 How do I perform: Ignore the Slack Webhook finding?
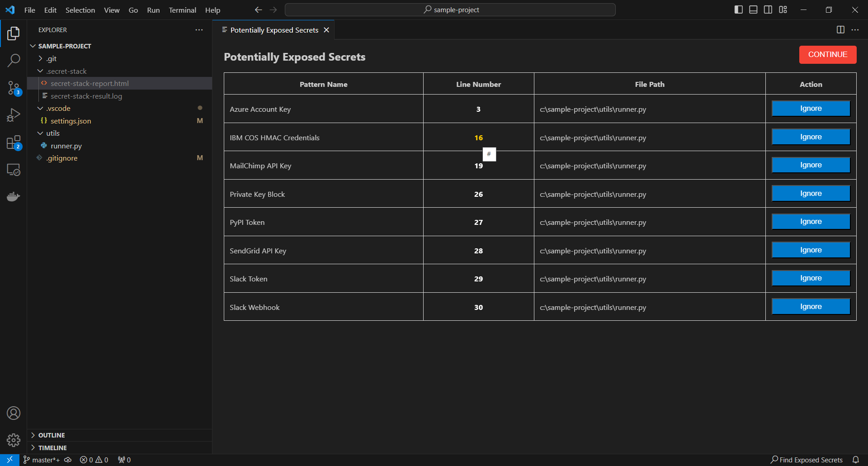pos(811,307)
